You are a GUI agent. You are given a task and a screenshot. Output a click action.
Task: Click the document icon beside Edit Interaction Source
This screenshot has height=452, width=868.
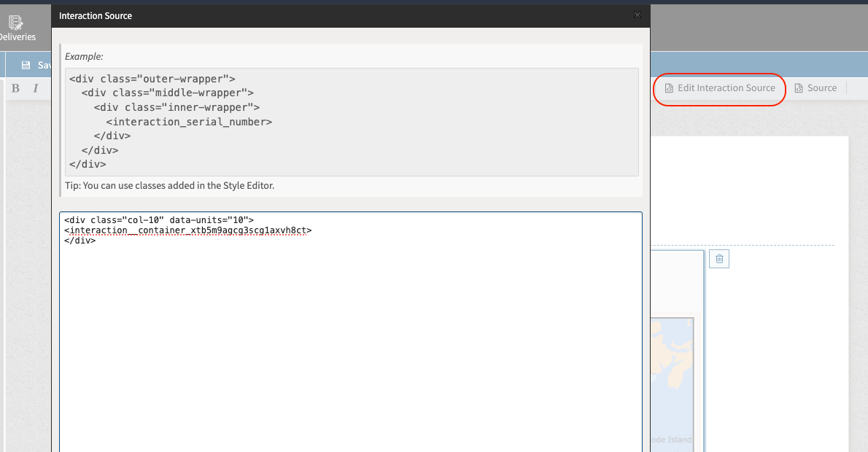tap(668, 87)
